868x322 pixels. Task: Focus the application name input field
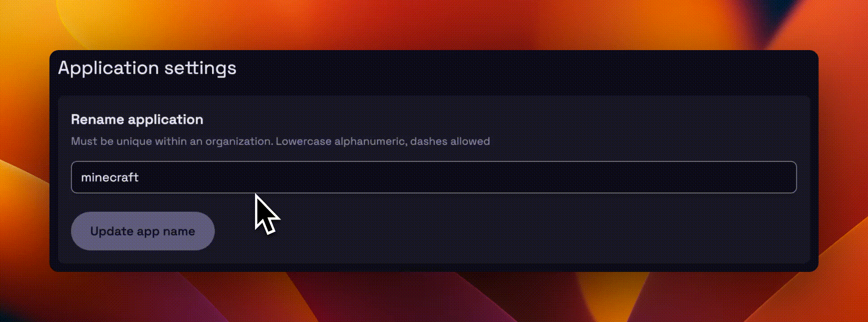point(434,177)
